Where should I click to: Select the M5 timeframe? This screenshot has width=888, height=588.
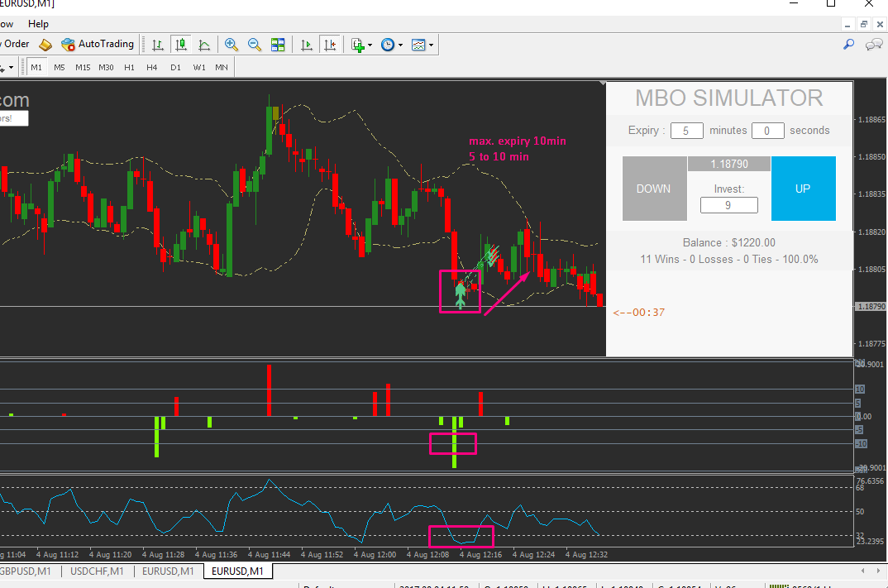tap(60, 68)
